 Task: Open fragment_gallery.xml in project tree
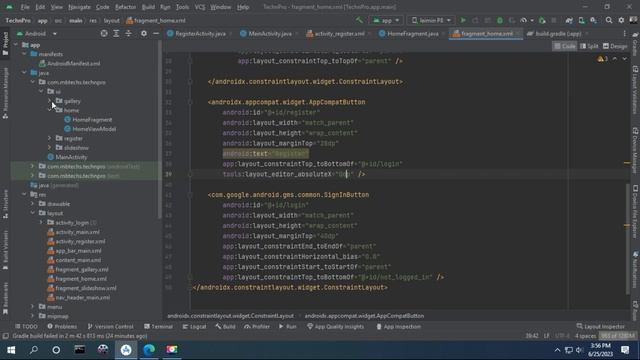click(82, 269)
